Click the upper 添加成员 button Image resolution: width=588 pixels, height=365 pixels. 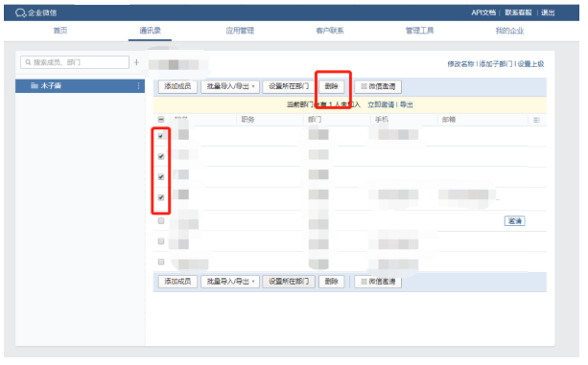click(177, 86)
